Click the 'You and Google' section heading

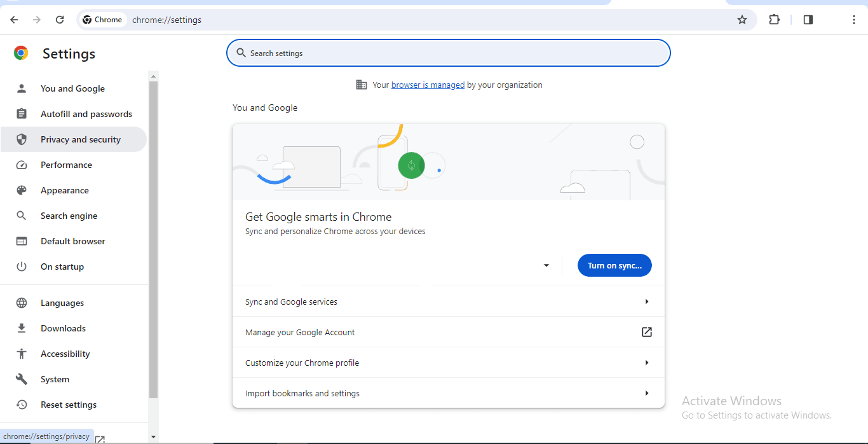(x=265, y=108)
